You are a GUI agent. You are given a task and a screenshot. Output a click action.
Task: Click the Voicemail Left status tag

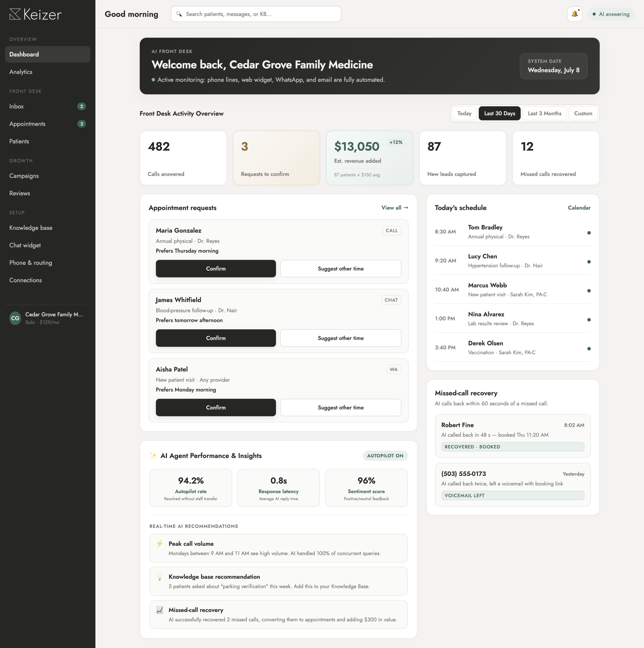tap(513, 495)
